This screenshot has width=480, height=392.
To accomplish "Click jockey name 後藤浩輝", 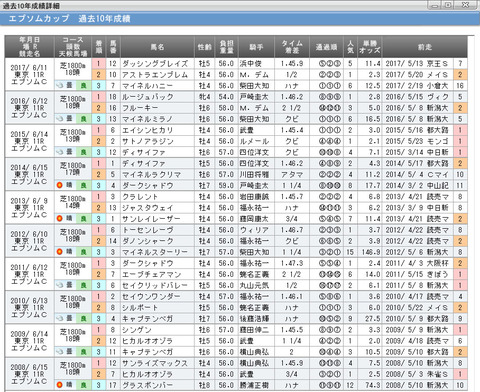I will click(x=254, y=319).
